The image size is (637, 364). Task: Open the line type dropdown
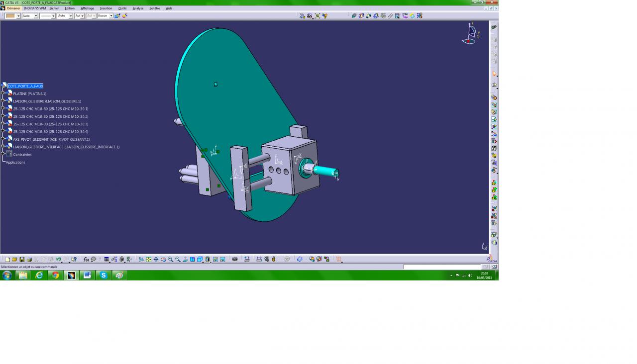tap(53, 16)
